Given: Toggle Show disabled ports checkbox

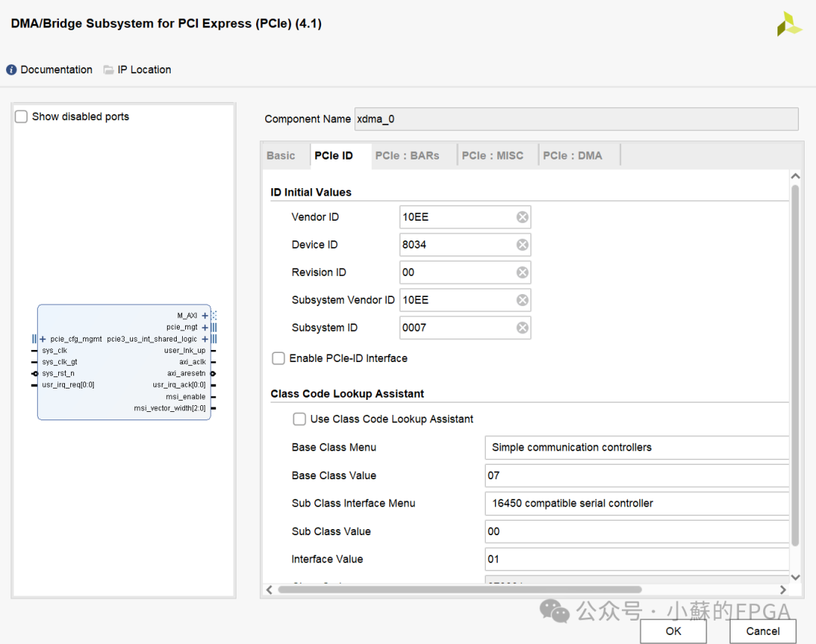Looking at the screenshot, I should [x=21, y=116].
